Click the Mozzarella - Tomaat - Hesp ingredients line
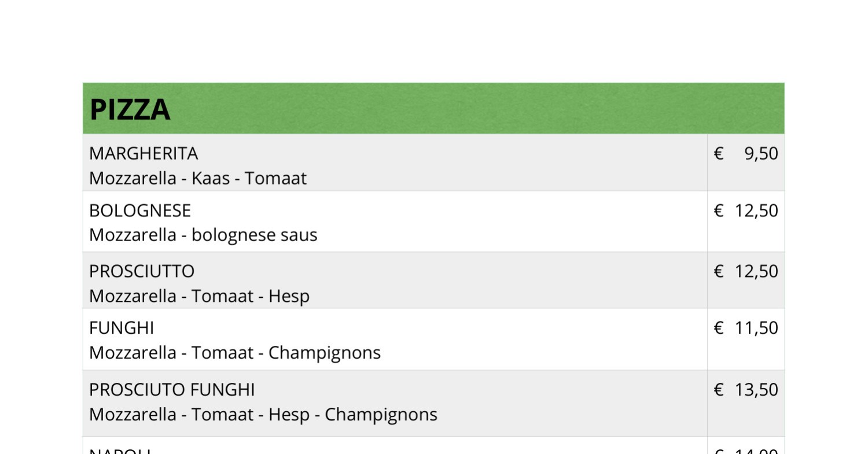This screenshot has height=454, width=868. 199,296
